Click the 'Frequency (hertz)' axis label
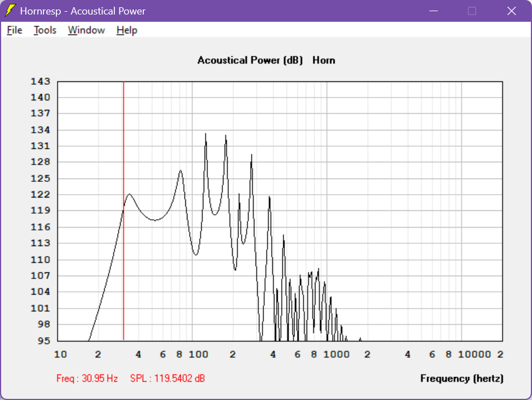532x400 pixels. coord(462,378)
